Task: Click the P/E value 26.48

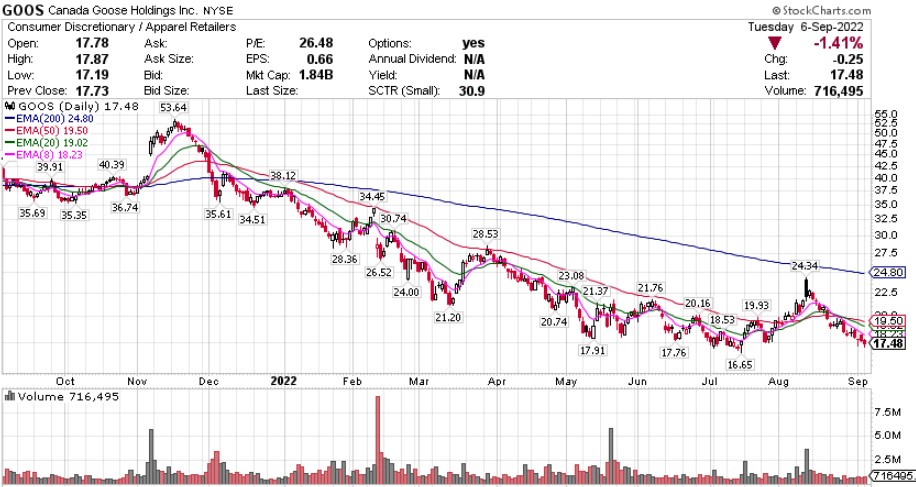Action: click(316, 43)
